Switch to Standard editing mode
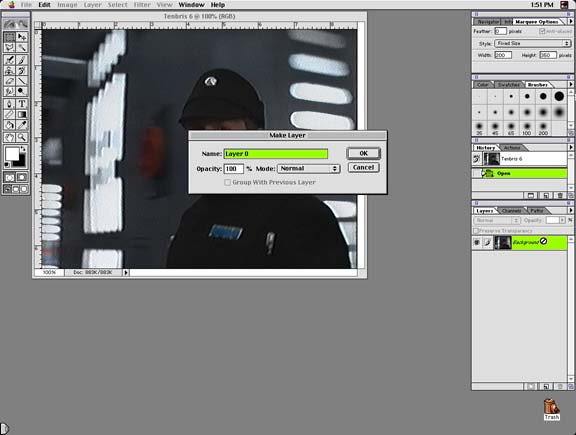This screenshot has height=435, width=576. [x=10, y=177]
